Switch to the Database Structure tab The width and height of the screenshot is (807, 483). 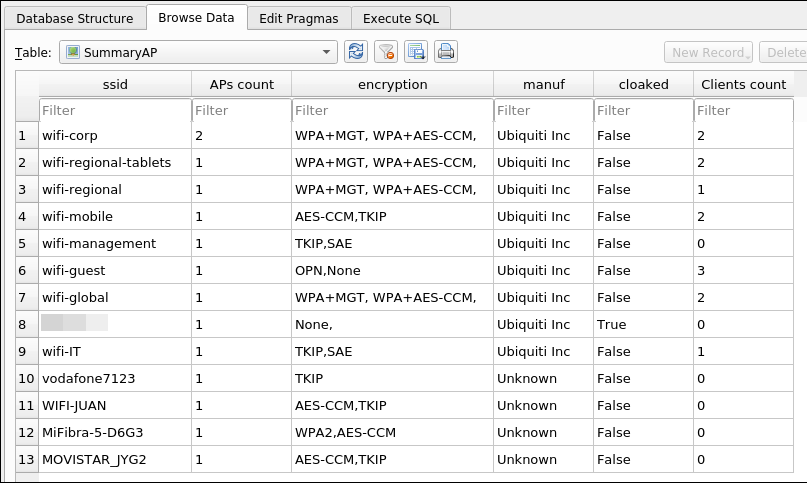(75, 18)
